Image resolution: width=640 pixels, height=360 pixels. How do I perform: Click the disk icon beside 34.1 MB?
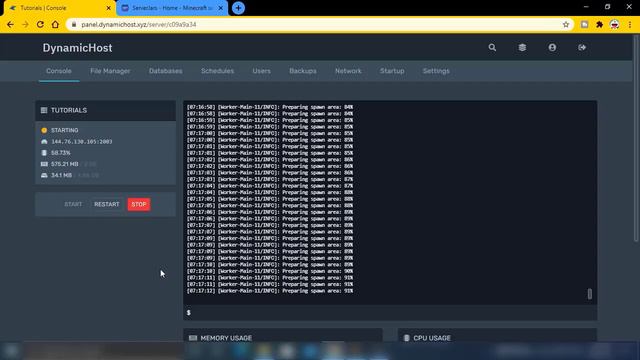pyautogui.click(x=44, y=175)
